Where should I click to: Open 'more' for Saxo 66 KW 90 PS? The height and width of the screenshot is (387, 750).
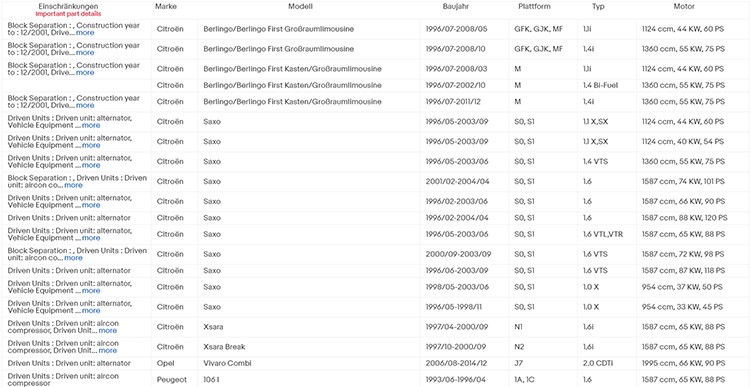click(91, 205)
